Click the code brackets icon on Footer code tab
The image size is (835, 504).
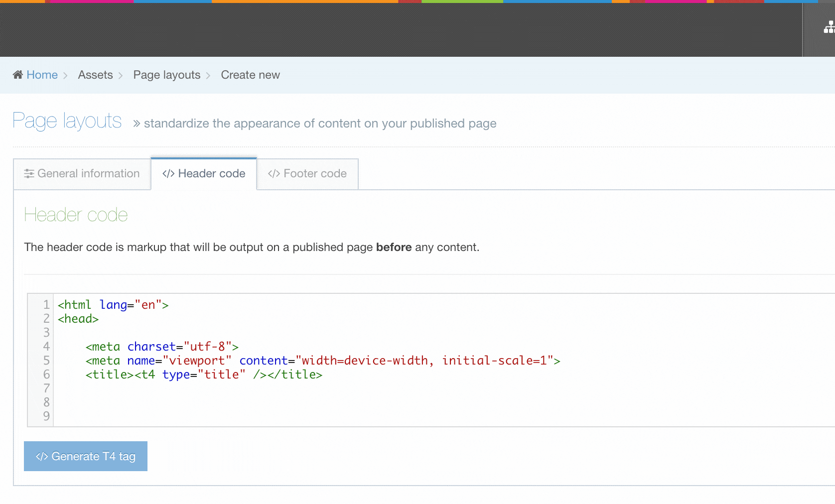click(x=274, y=174)
